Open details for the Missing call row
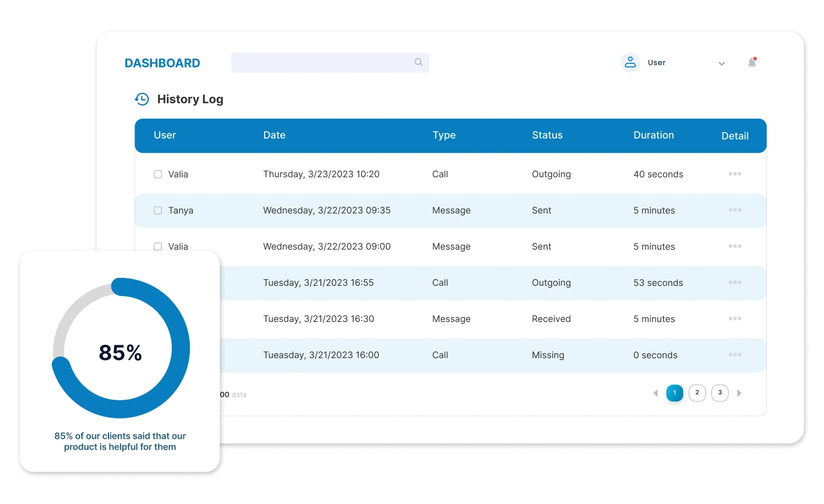The image size is (824, 504). [735, 354]
